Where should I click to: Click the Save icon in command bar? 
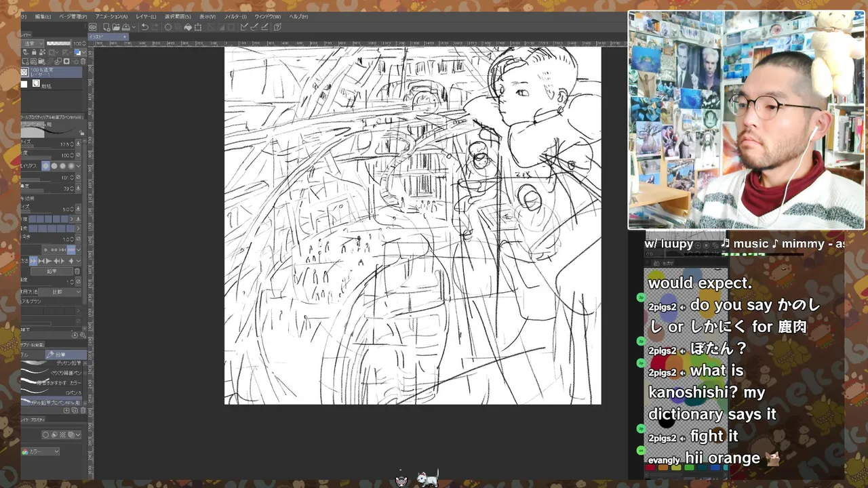point(125,27)
